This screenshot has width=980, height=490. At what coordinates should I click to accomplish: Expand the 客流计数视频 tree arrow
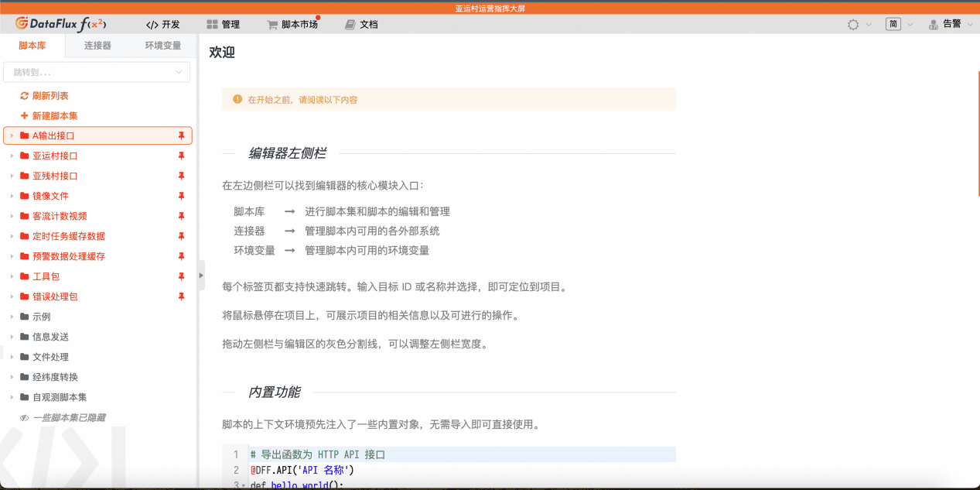pyautogui.click(x=12, y=216)
